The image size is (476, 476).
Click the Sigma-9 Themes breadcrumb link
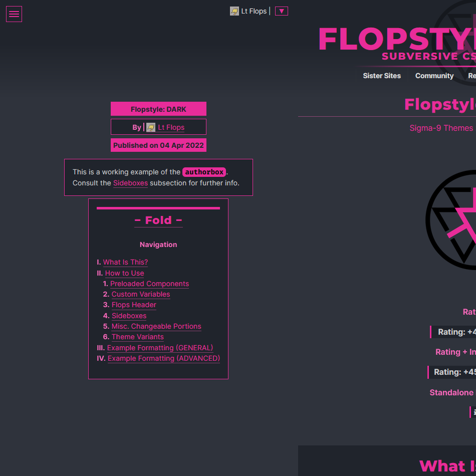click(x=441, y=128)
